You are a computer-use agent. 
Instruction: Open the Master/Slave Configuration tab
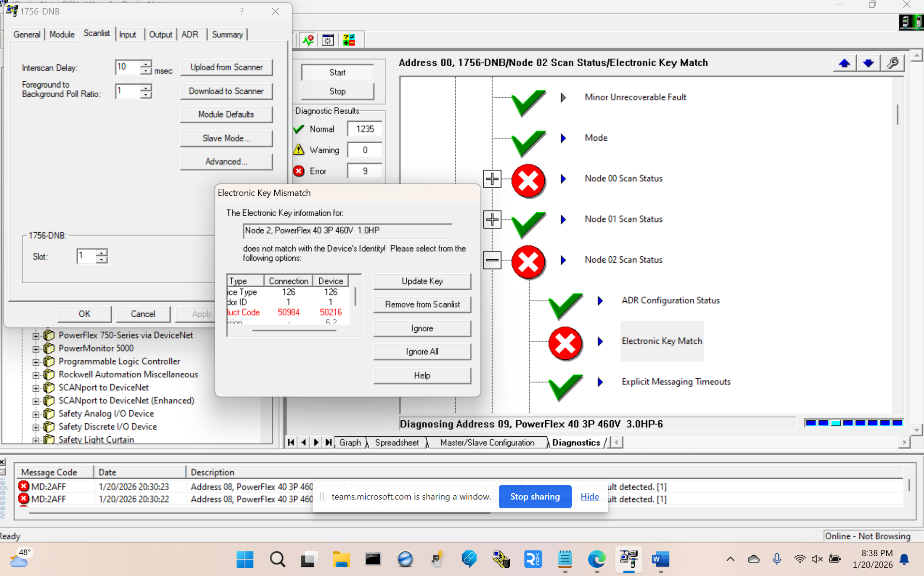coord(487,443)
